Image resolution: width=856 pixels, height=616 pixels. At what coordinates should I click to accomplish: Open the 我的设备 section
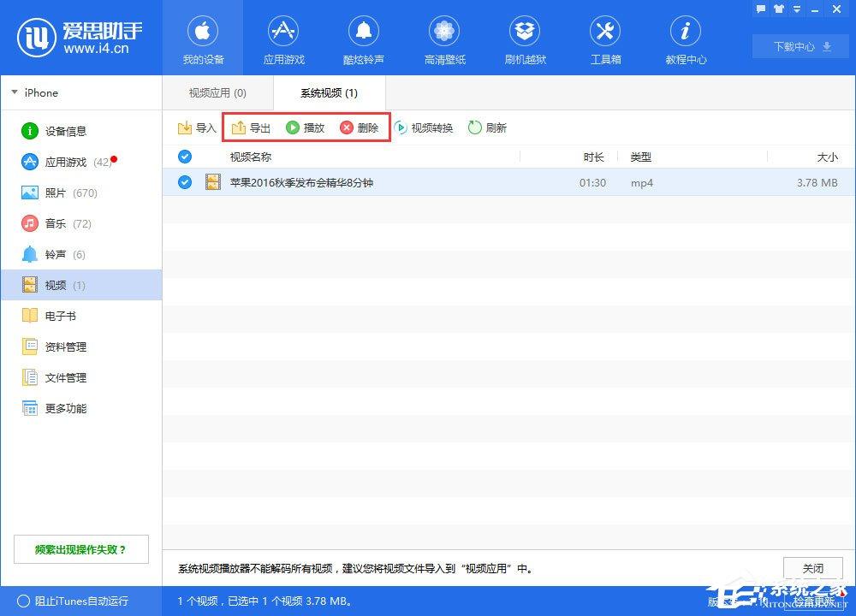203,38
